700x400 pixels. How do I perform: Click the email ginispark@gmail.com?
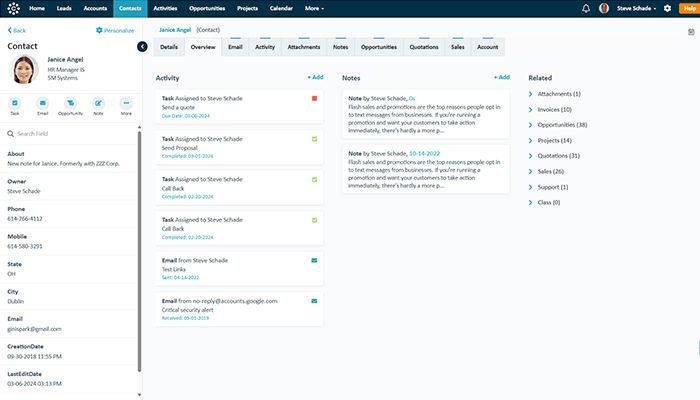(x=34, y=329)
